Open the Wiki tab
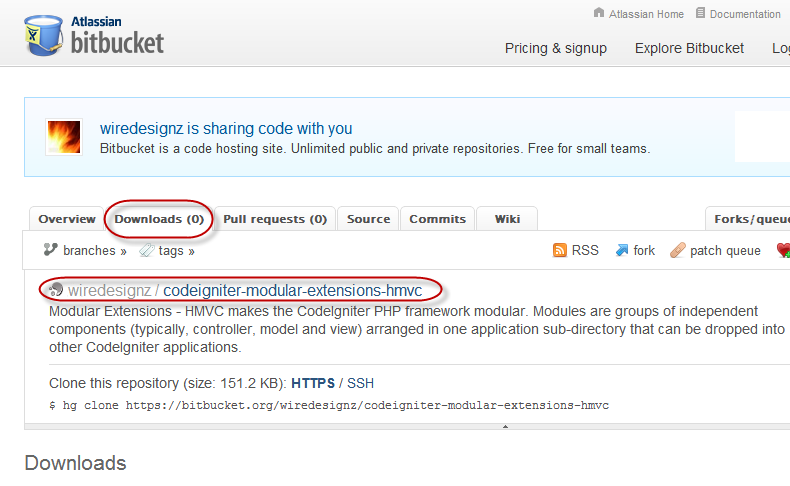 507,219
